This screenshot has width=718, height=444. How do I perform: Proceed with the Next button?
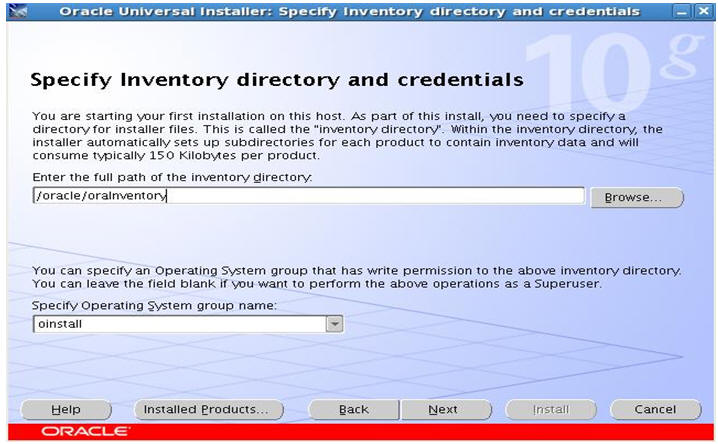(446, 410)
